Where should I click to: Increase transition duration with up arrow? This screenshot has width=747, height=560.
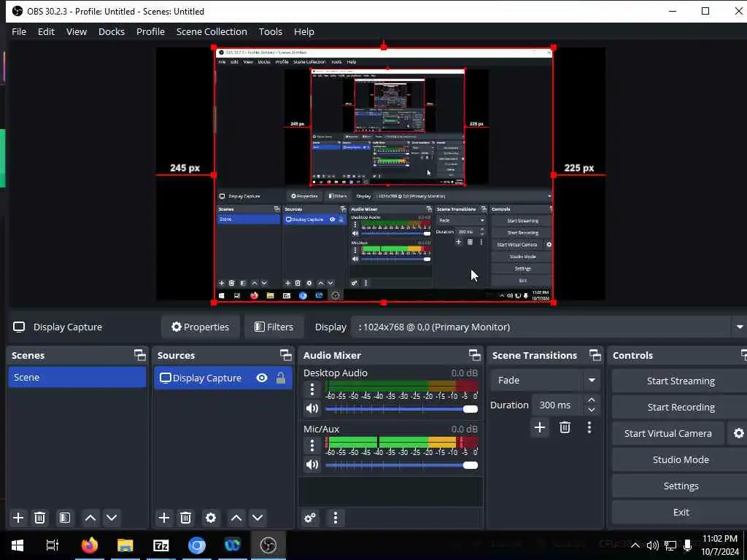point(591,400)
